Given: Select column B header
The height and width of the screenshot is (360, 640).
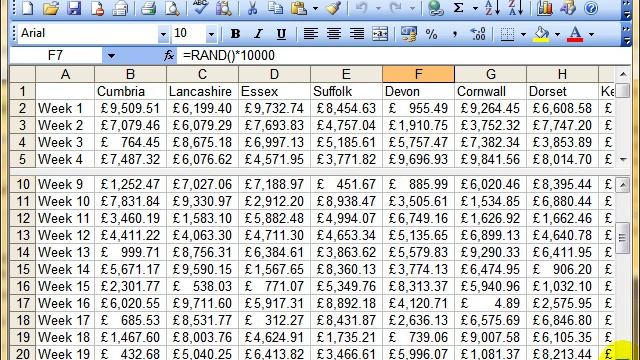Looking at the screenshot, I should [x=130, y=74].
